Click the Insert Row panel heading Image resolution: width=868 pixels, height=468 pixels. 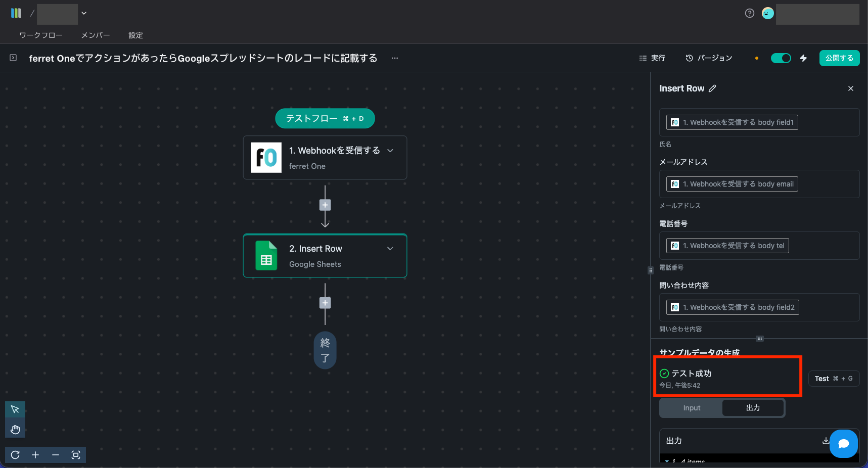tap(681, 88)
